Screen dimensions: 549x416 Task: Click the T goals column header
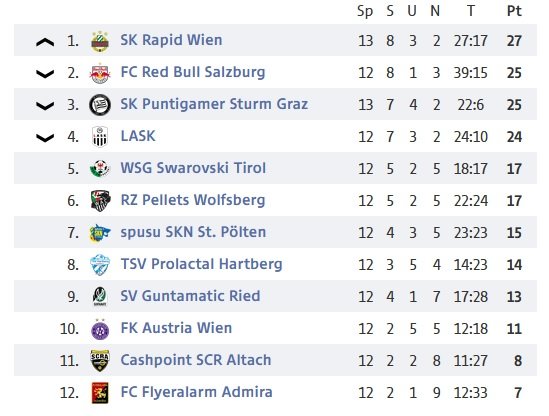pos(471,11)
